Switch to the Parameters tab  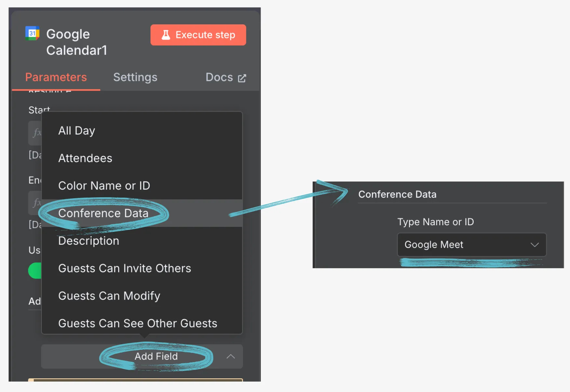(x=56, y=77)
